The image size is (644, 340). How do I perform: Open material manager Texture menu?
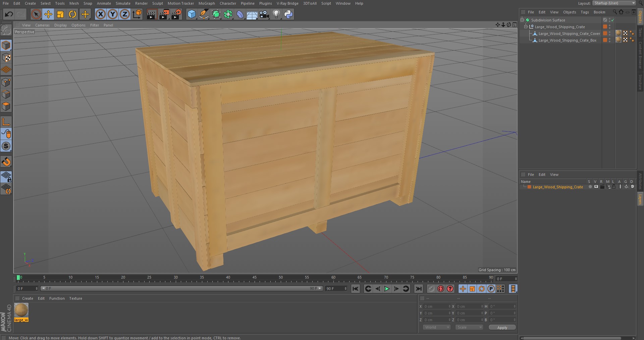click(x=75, y=298)
